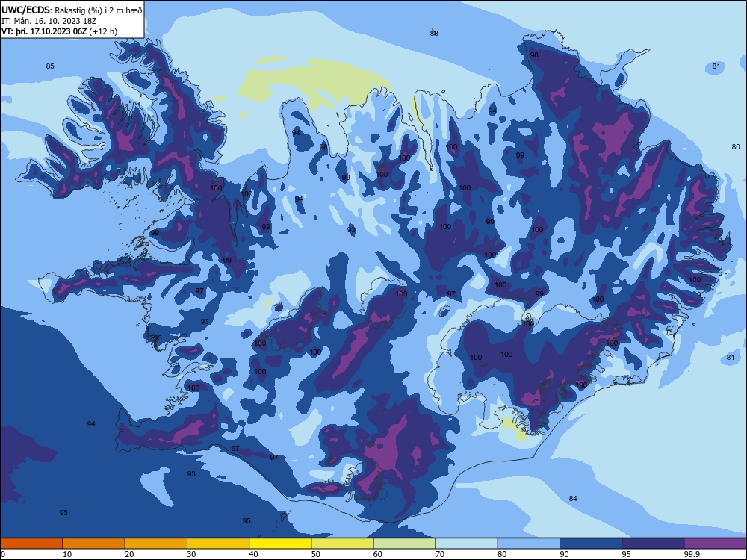Click the IT: Mán. 16. 10. 2023 18Z line

[x=49, y=21]
